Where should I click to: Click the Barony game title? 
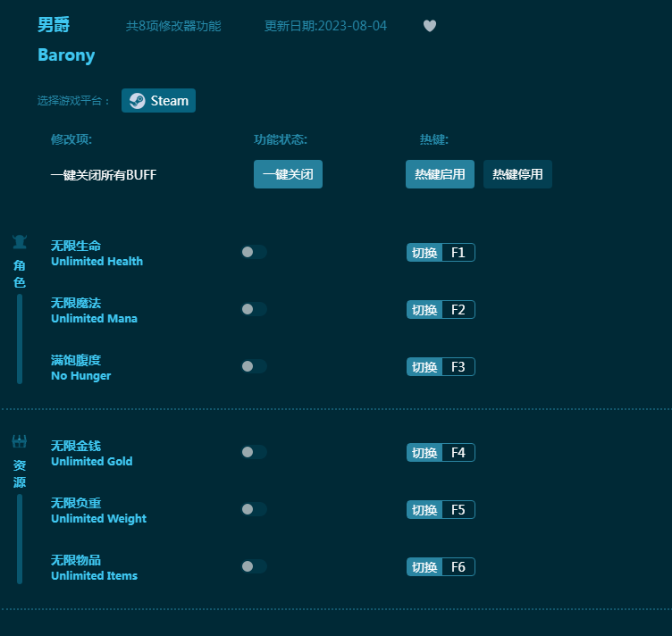pos(66,54)
